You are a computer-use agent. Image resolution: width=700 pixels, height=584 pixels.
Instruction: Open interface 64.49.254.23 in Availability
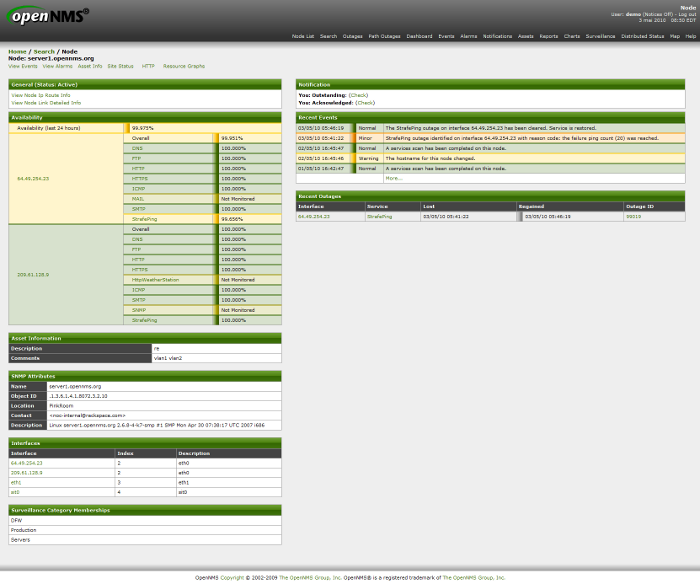coord(33,178)
